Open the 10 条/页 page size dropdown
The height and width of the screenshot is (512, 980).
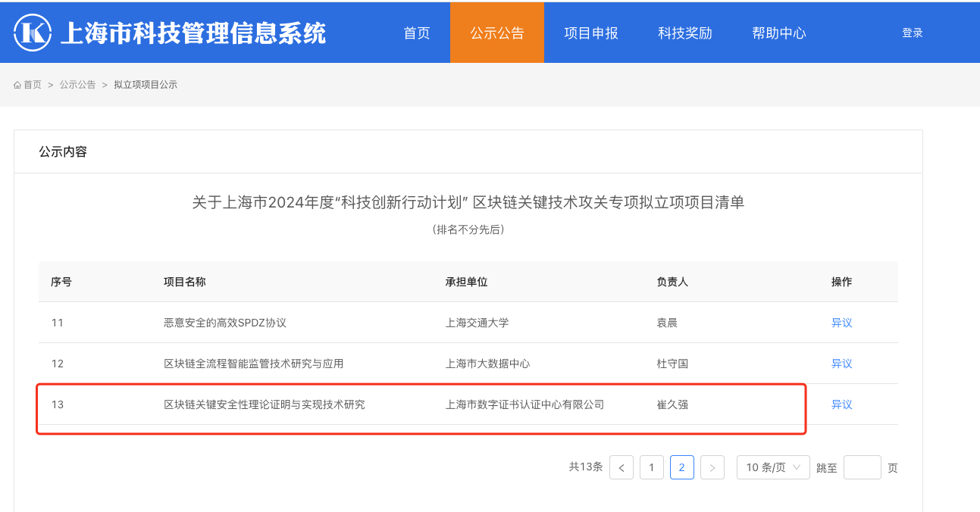coord(773,467)
